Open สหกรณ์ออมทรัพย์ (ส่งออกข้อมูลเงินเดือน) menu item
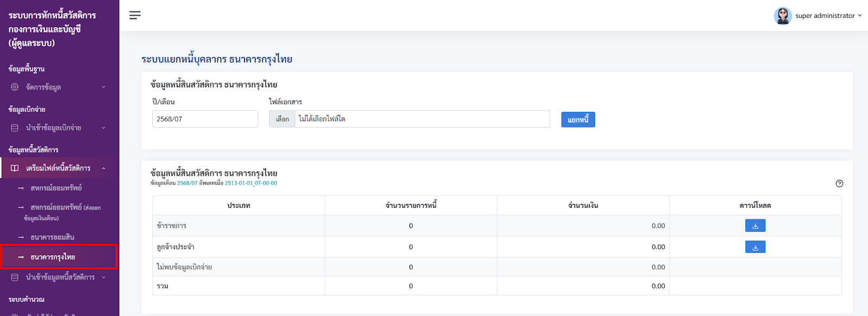The image size is (868, 316). (x=62, y=212)
